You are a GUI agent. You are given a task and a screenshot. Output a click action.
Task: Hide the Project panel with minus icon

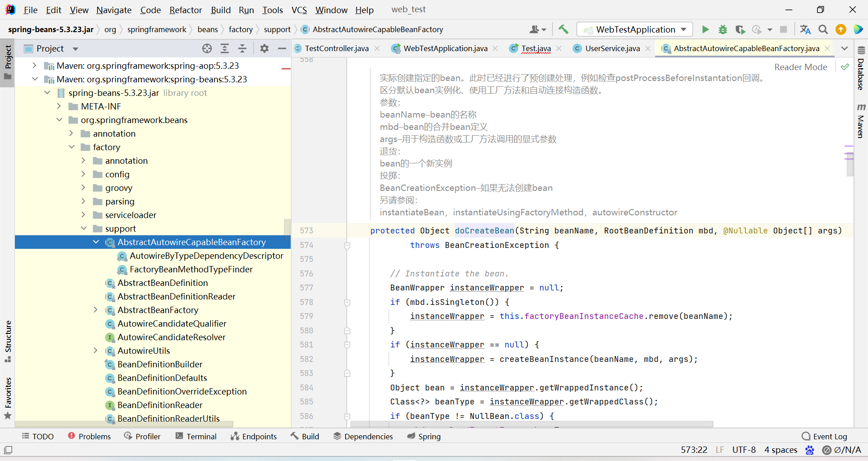coord(282,48)
